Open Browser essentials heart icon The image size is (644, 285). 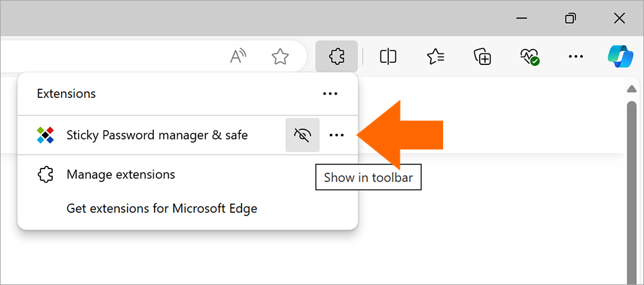(529, 56)
